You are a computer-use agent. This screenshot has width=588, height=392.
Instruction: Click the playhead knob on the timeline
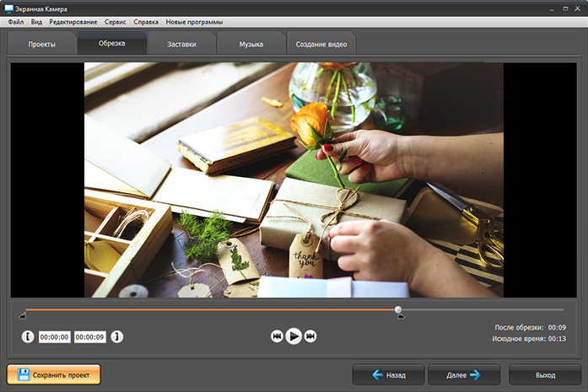(398, 309)
